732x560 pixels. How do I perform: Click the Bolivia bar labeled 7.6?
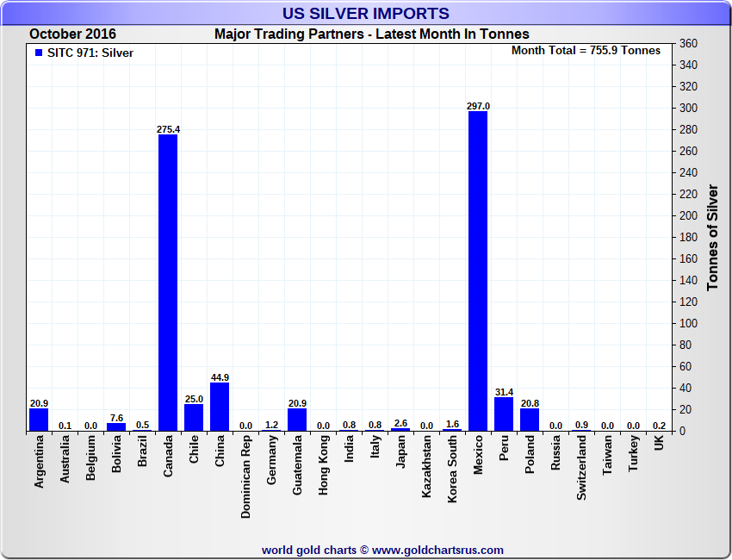click(116, 426)
